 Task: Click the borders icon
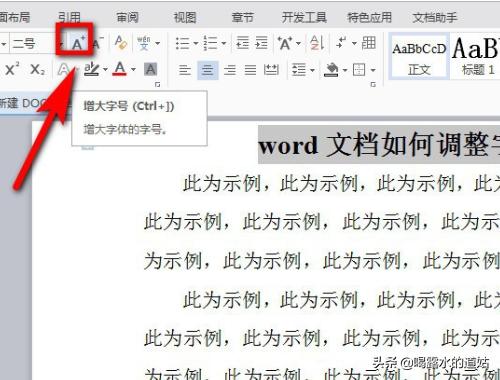359,70
